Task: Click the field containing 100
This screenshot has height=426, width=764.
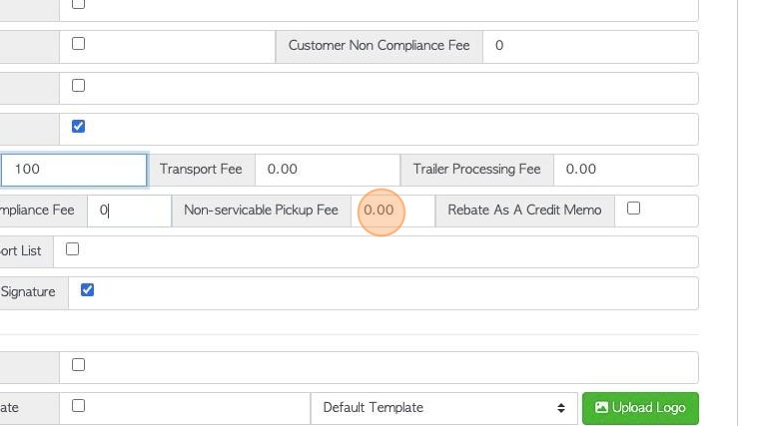Action: [74, 170]
